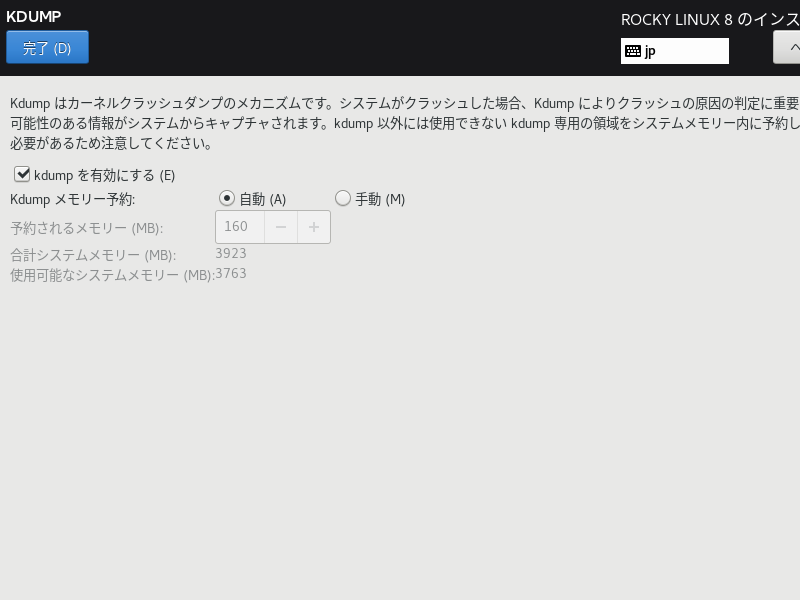
Task: Click the 完了 (D) done button
Action: 47,47
